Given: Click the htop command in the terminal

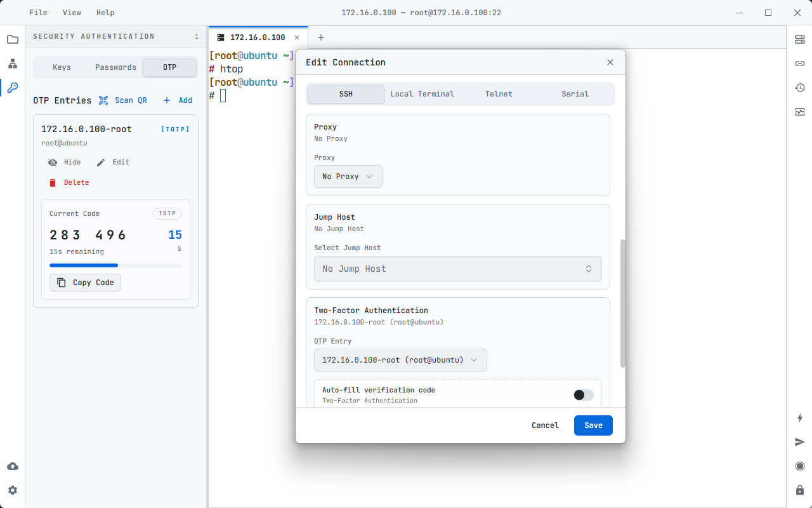Looking at the screenshot, I should tap(232, 69).
